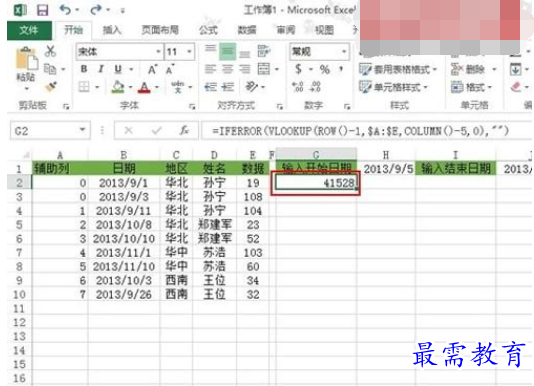Click the Format Painter brush icon
This screenshot has height=386, width=534.
(x=51, y=87)
